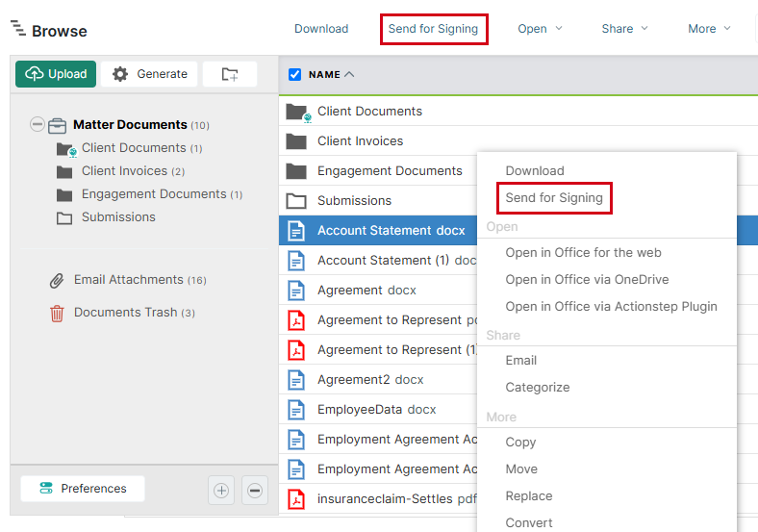Open the Preferences button
The width and height of the screenshot is (758, 532).
click(83, 489)
